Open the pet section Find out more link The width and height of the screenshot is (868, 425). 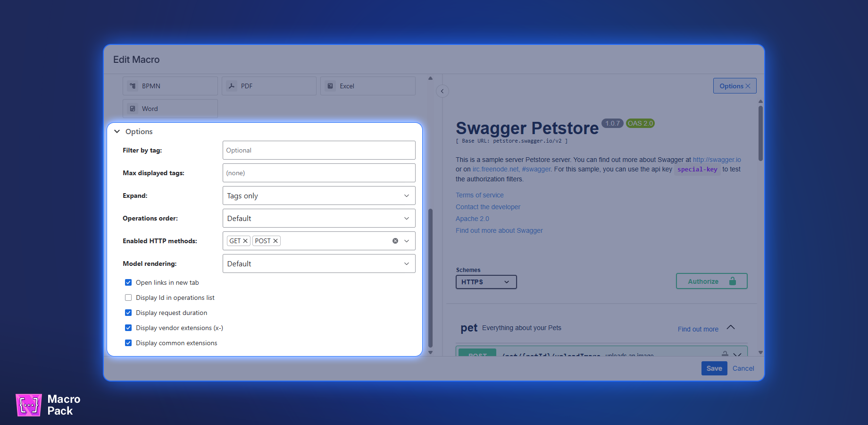click(698, 329)
